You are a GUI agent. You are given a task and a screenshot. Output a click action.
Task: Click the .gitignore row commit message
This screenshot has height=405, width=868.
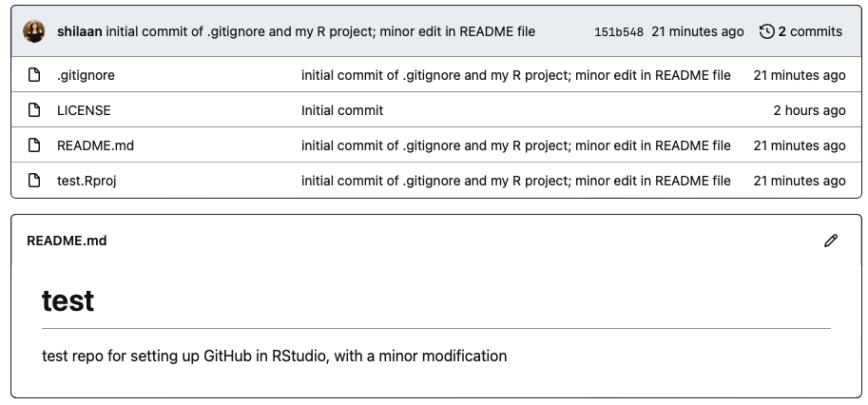point(515,75)
